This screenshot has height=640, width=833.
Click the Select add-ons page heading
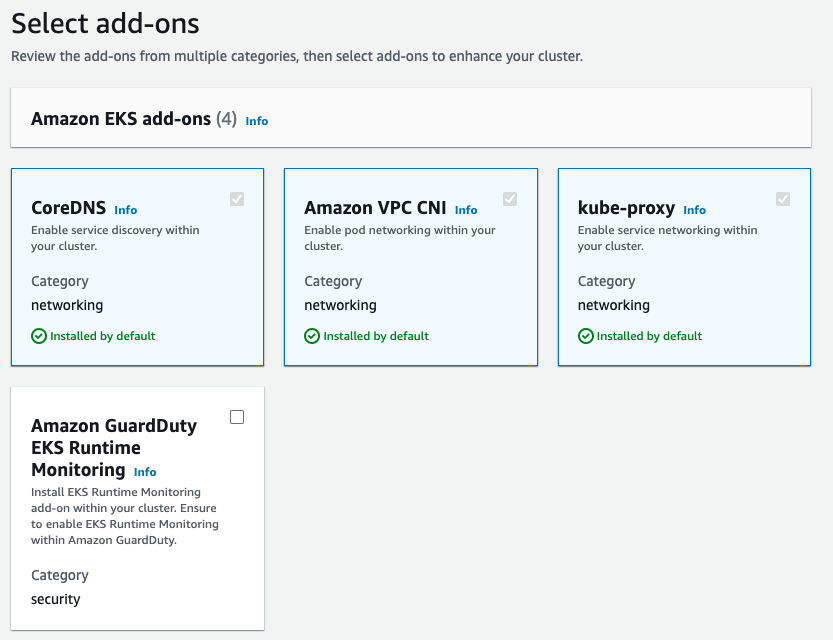point(105,23)
